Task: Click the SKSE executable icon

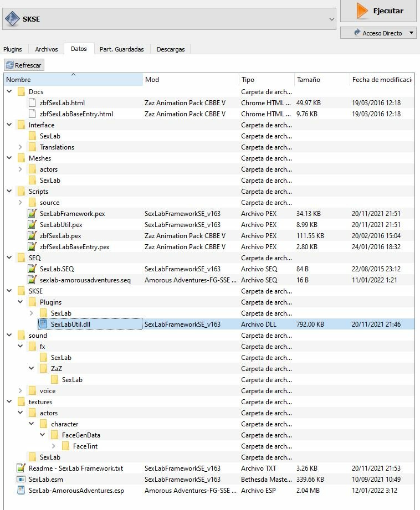Action: tap(12, 19)
